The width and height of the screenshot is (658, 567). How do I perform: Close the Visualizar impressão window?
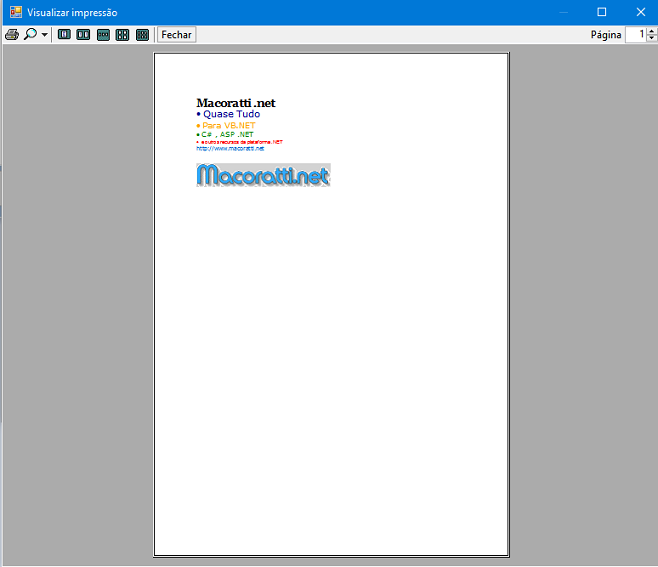[640, 12]
